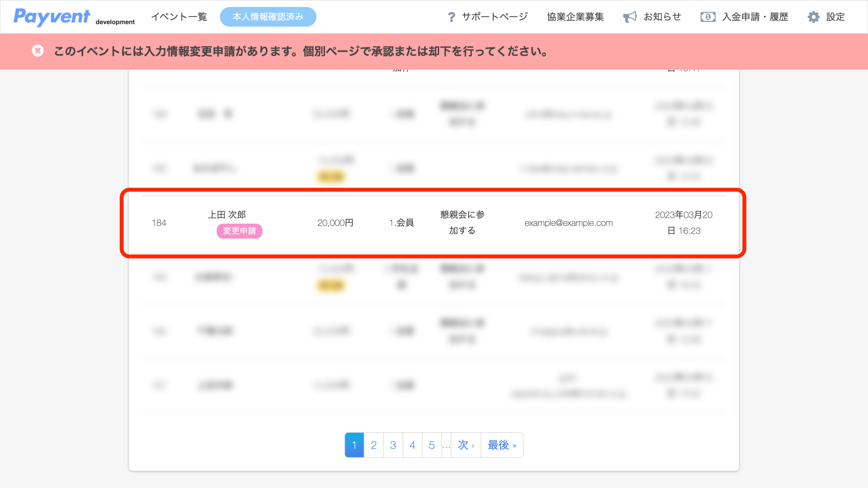Go to pagination page 4
This screenshot has width=868, height=488.
[412, 445]
